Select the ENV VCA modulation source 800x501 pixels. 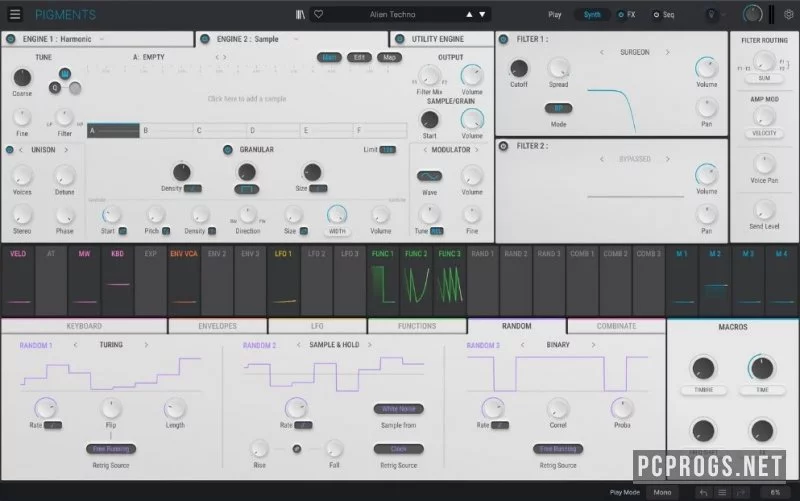(x=184, y=280)
